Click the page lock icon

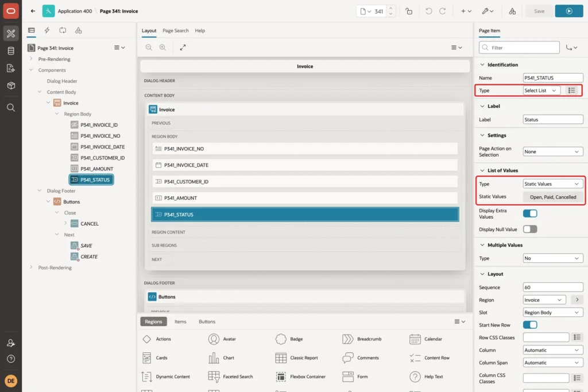pos(409,11)
